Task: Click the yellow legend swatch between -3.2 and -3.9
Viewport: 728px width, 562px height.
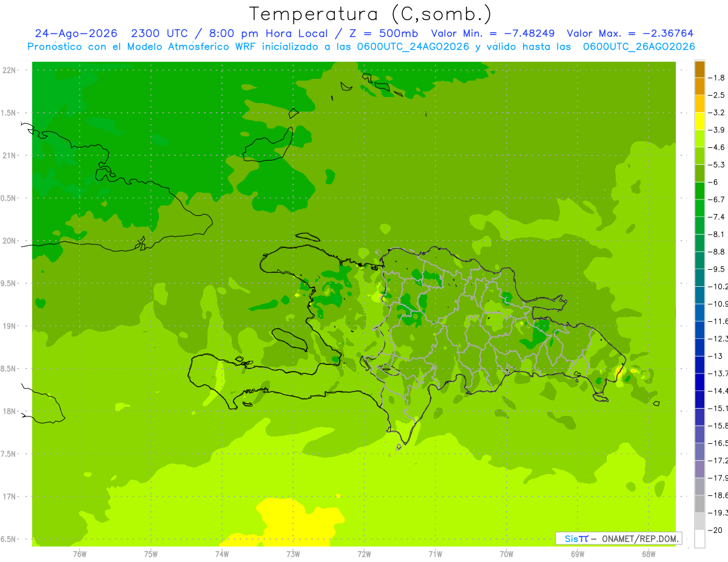Action: click(699, 121)
